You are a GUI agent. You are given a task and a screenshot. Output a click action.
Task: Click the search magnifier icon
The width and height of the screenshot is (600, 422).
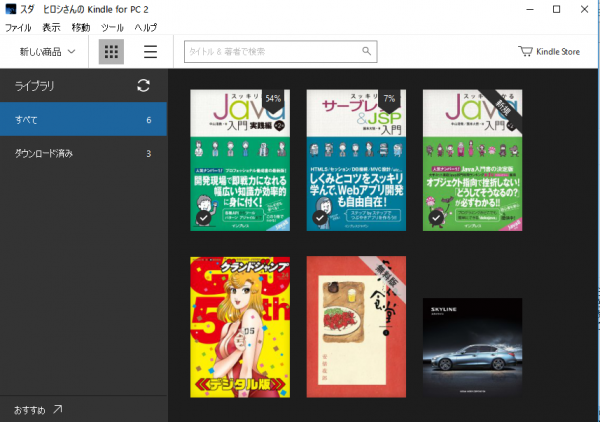[367, 51]
